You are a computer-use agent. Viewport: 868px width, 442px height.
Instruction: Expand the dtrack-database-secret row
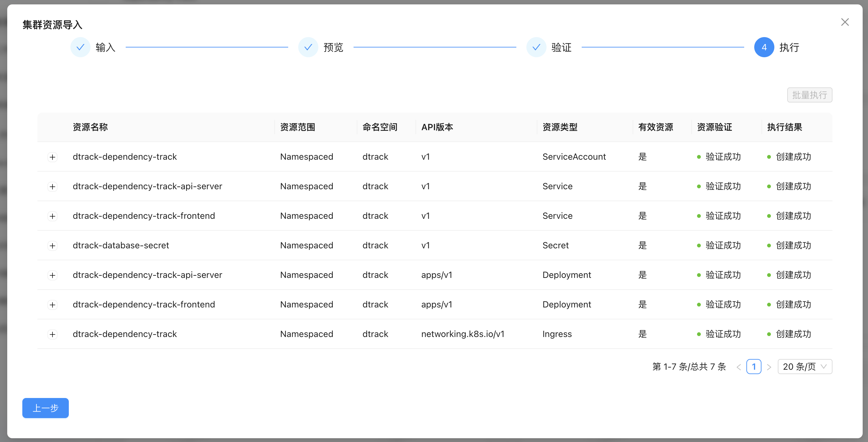point(52,246)
